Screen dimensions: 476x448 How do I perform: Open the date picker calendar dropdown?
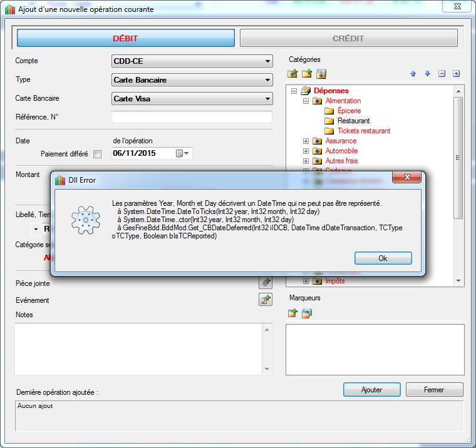182,153
